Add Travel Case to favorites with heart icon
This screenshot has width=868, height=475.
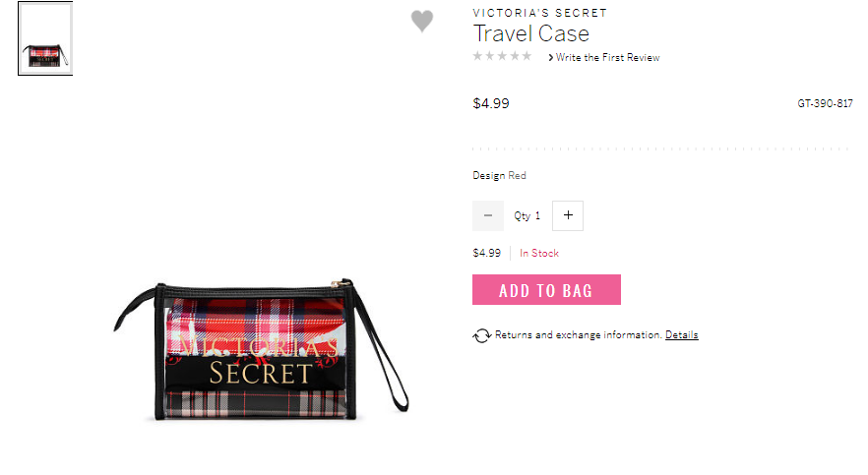click(422, 21)
